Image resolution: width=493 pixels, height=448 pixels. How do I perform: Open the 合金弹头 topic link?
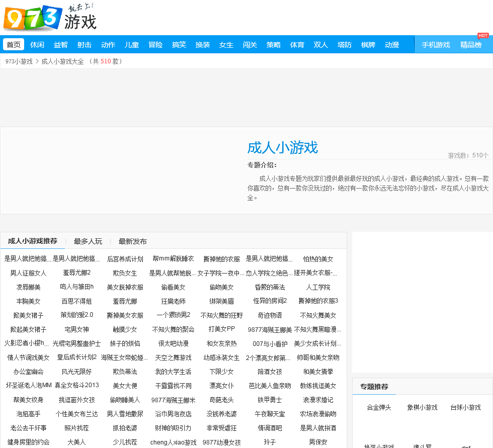tap(379, 407)
